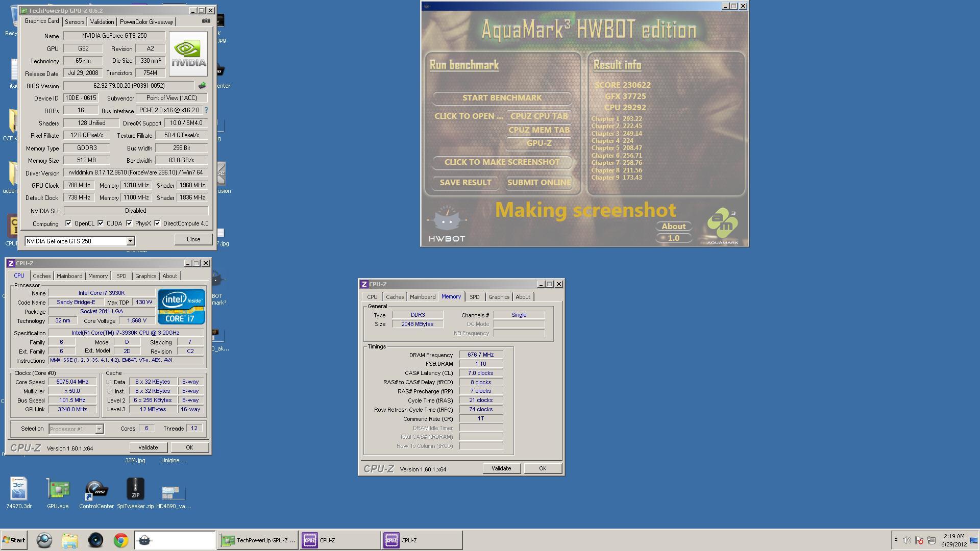Switch to the Sensors tab in GPU-Z

click(75, 22)
